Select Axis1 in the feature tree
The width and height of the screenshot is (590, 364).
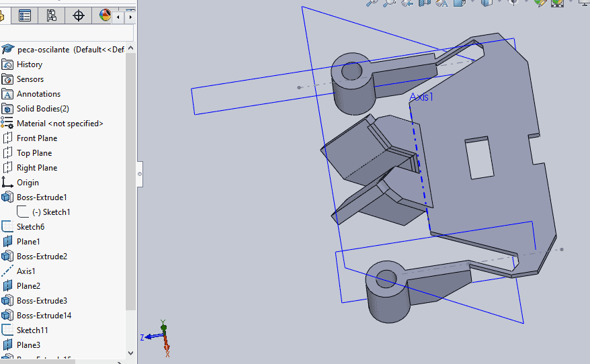click(26, 271)
